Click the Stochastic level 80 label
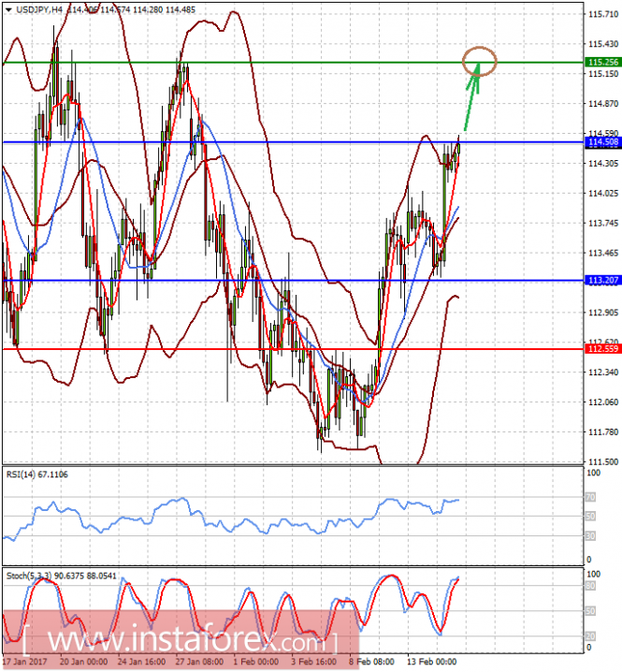The image size is (622, 672). (590, 586)
